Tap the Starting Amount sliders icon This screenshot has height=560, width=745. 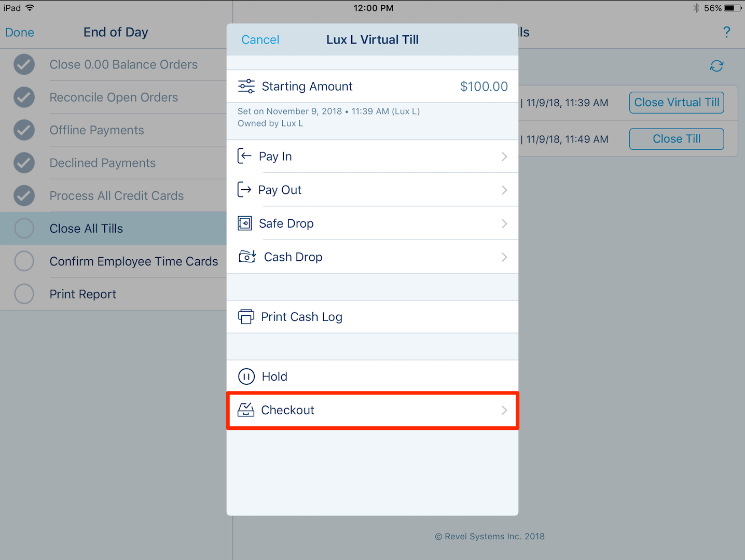(246, 86)
